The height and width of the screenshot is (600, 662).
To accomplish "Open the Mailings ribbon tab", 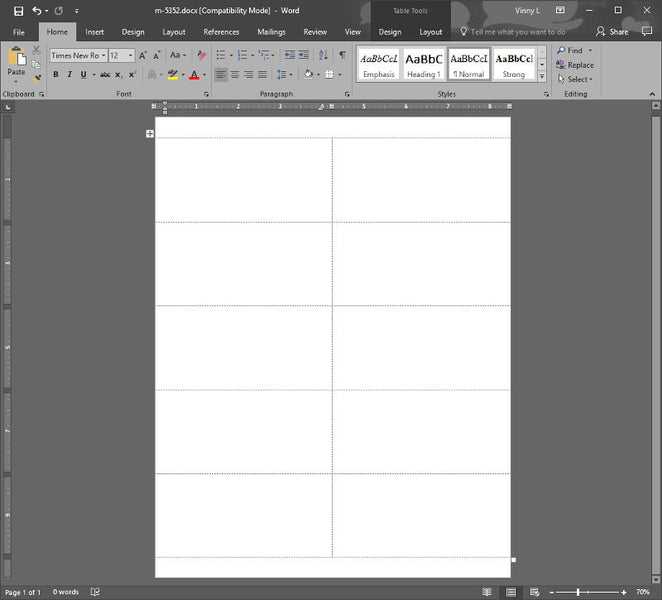I will [x=271, y=32].
